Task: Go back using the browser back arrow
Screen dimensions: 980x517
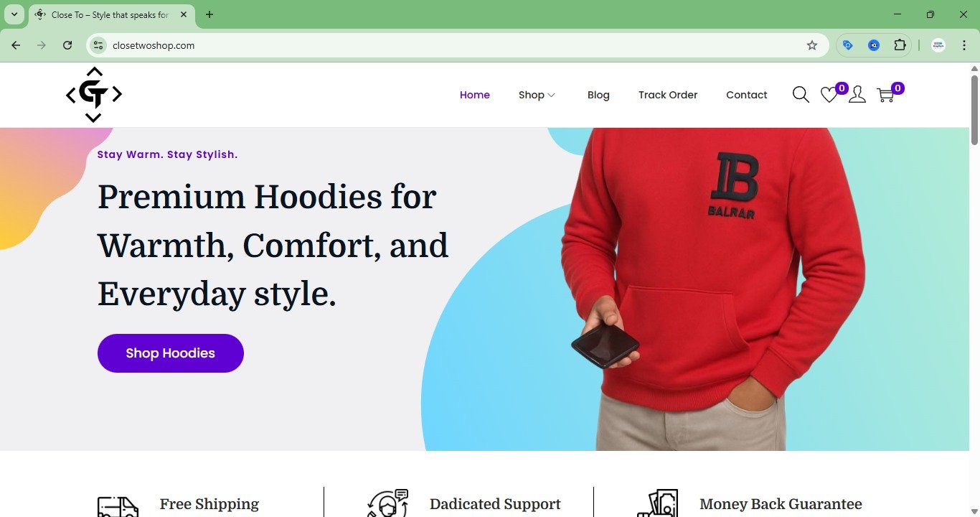Action: [x=16, y=45]
